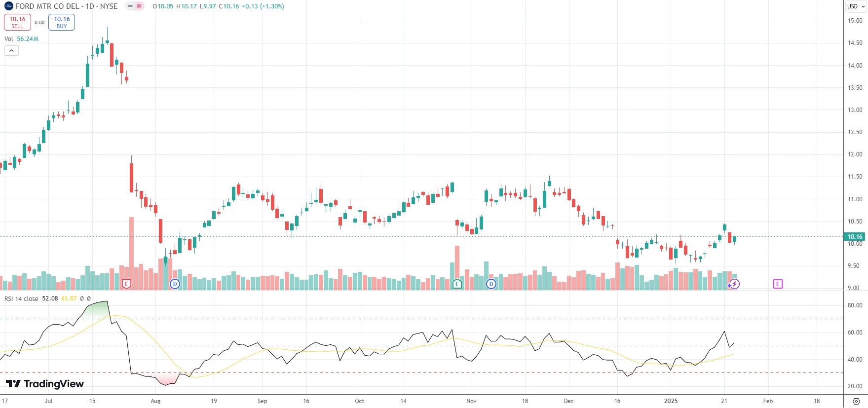Click the green earnings marker near November
This screenshot has width=868, height=408.
(x=457, y=284)
